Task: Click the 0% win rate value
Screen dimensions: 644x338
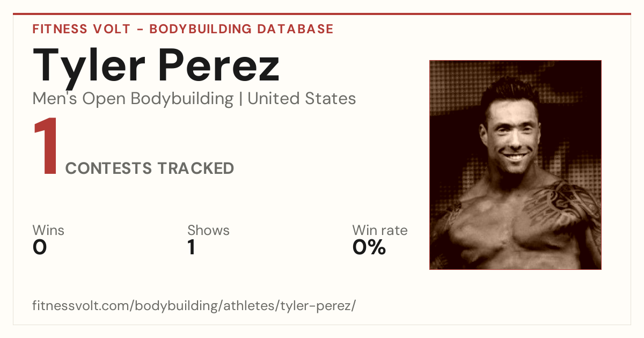Action: tap(369, 247)
